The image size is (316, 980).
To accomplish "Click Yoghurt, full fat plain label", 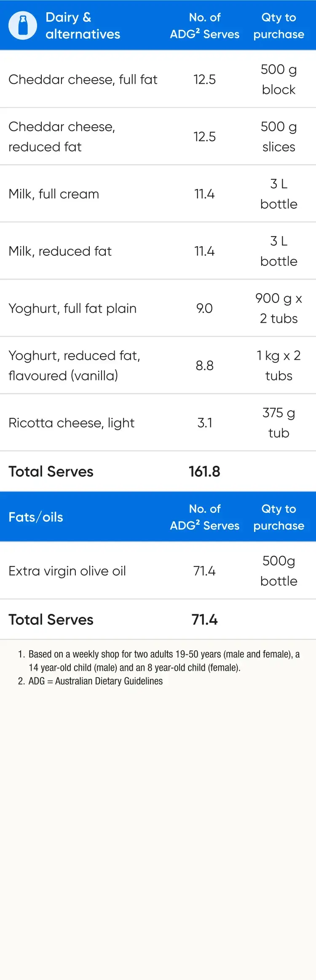I will [72, 308].
